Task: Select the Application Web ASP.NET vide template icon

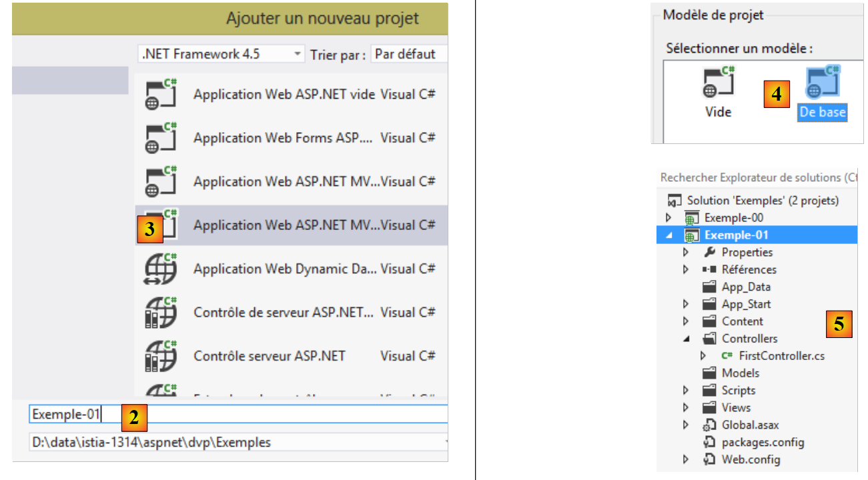Action: coord(161,95)
